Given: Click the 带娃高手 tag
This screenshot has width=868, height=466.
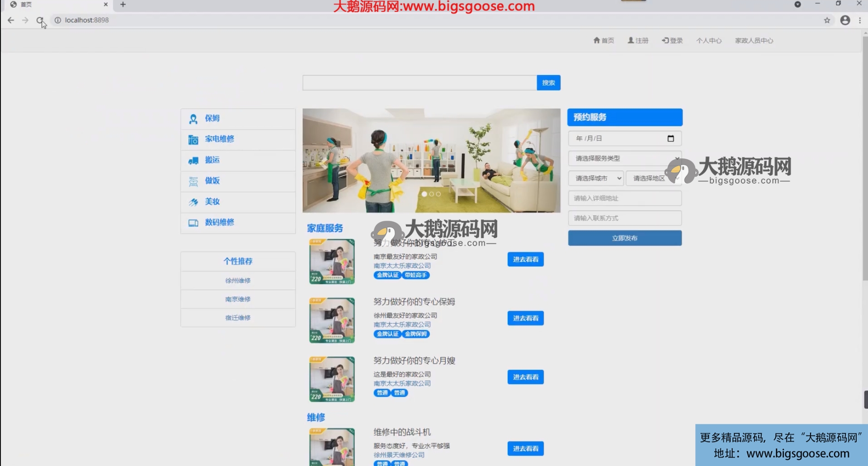Looking at the screenshot, I should pos(416,275).
